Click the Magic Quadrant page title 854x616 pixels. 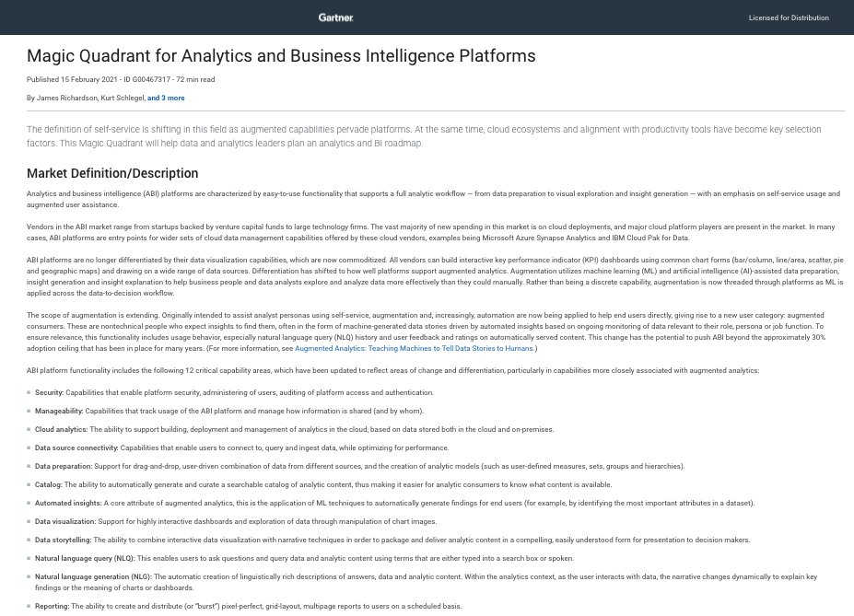[x=281, y=55]
